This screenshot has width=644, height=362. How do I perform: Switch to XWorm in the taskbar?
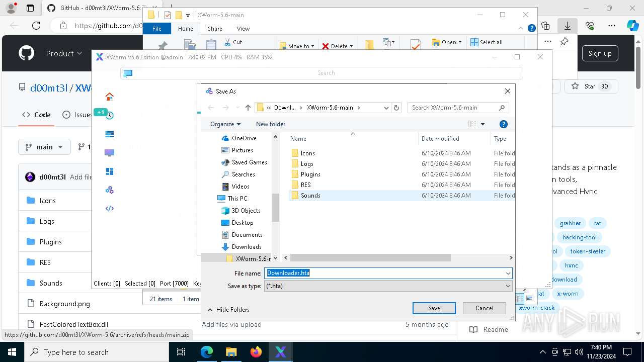pos(281,352)
